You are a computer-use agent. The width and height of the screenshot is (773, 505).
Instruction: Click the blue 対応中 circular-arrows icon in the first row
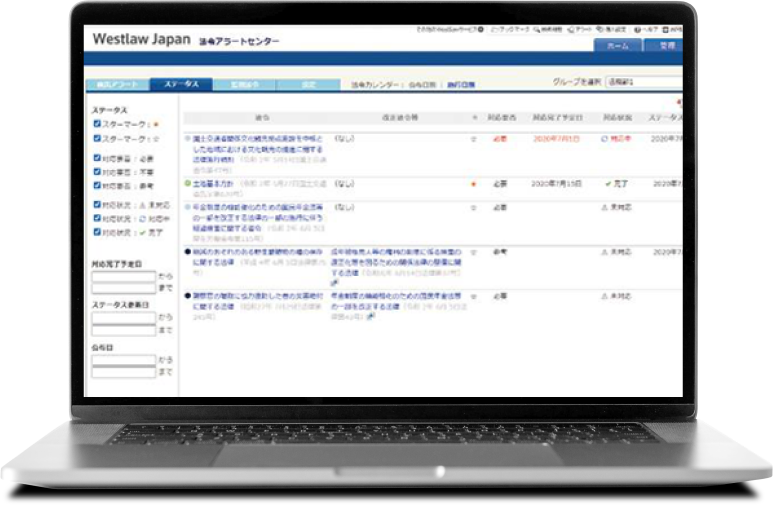pos(604,139)
